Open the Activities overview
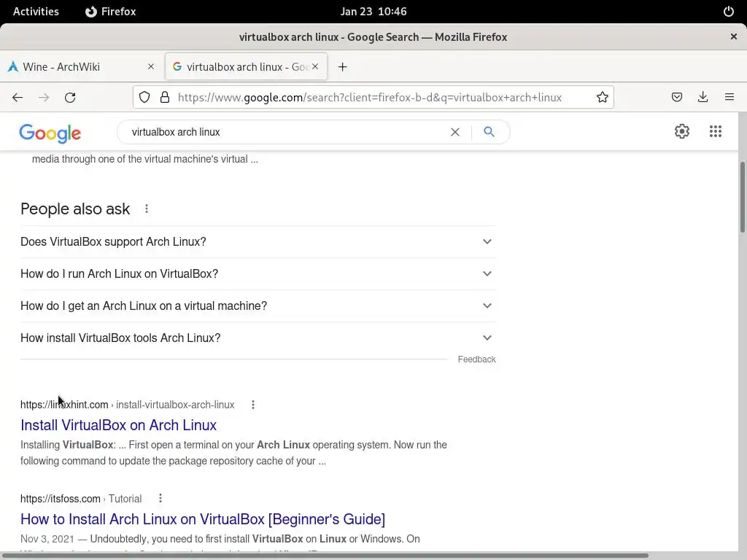The height and width of the screenshot is (560, 747). click(x=36, y=12)
